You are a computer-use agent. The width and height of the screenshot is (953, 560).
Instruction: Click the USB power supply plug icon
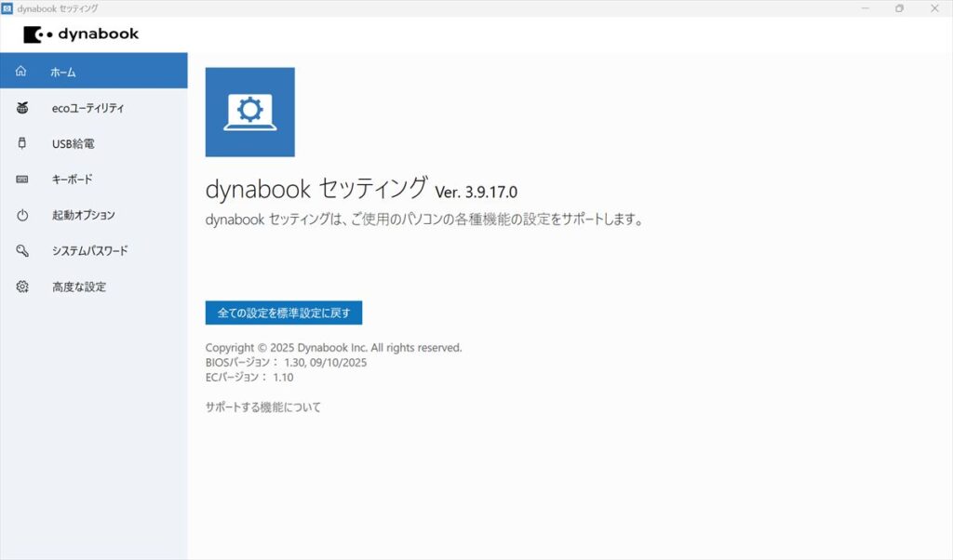[x=22, y=143]
